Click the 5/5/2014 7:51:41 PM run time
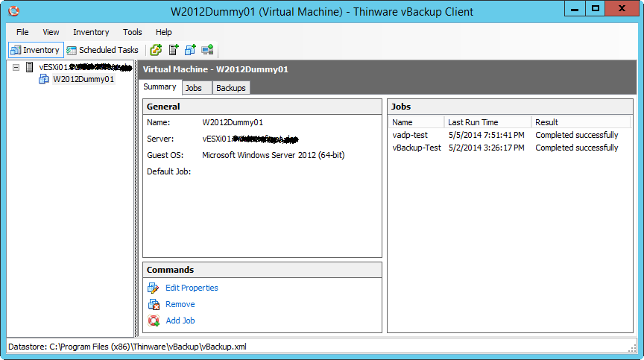 (x=486, y=135)
